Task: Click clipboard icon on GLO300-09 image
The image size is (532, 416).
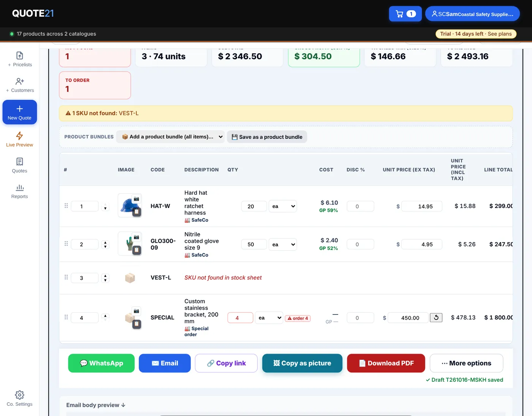Action: tap(136, 250)
